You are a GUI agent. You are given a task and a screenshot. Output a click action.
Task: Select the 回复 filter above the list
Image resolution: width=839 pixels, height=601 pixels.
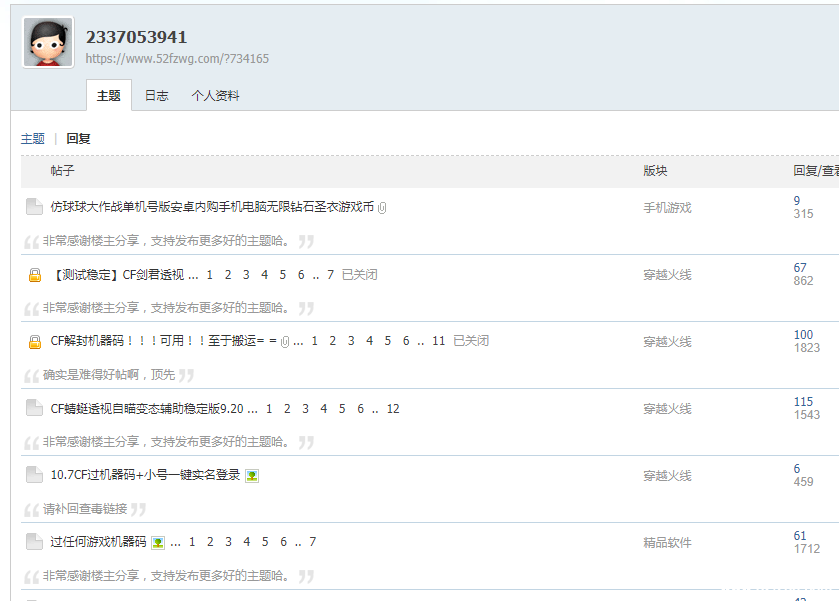[78, 139]
